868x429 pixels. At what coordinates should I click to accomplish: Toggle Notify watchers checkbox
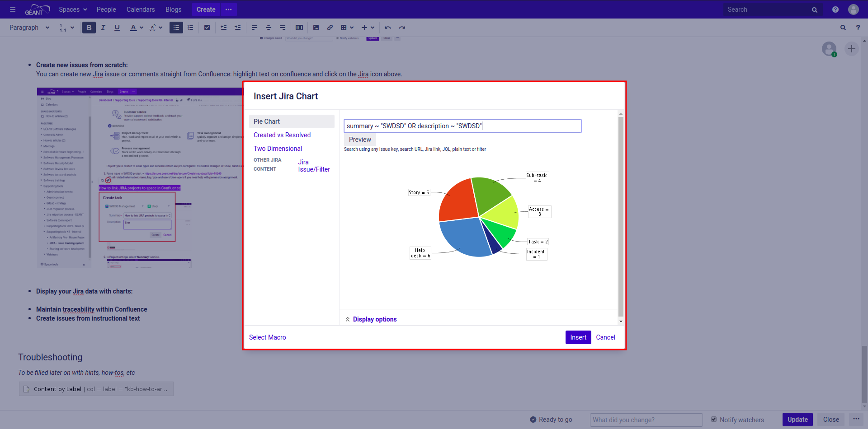pos(714,420)
